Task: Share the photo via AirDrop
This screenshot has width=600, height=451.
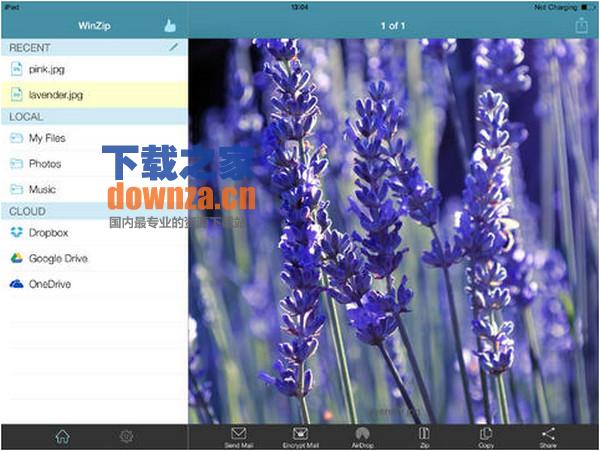Action: [362, 438]
